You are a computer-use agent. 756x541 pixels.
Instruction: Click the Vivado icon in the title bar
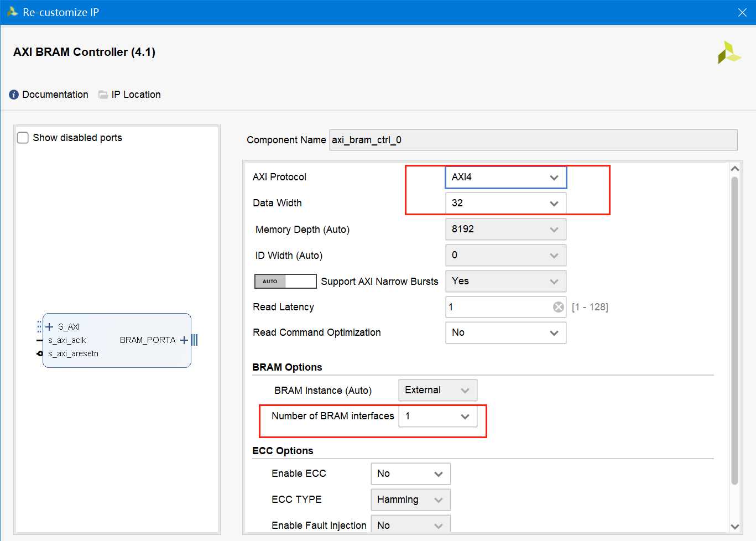point(12,12)
